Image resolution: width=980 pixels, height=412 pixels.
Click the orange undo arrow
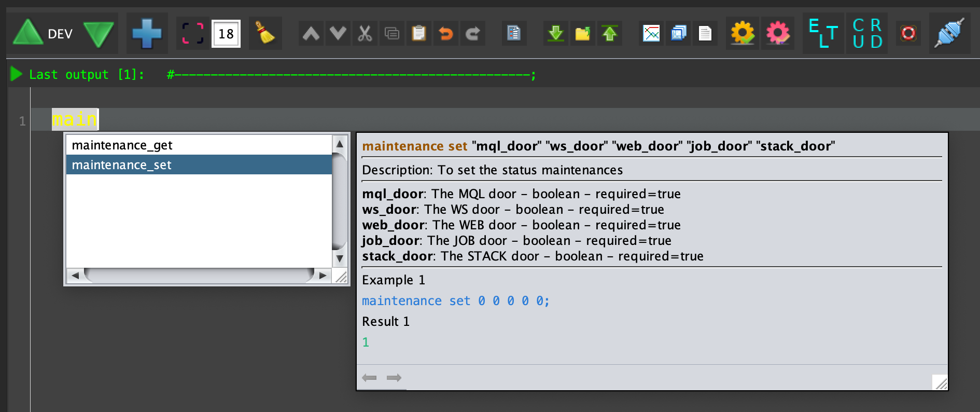click(x=446, y=34)
